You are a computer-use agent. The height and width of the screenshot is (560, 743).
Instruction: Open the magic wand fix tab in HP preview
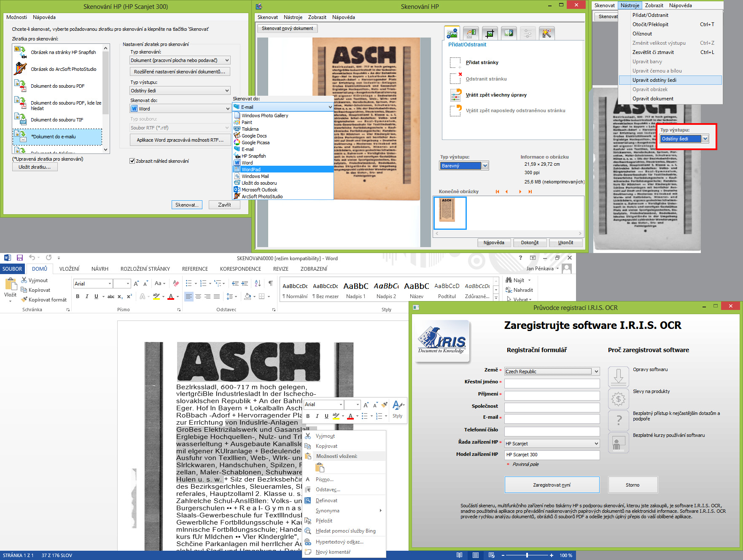546,33
